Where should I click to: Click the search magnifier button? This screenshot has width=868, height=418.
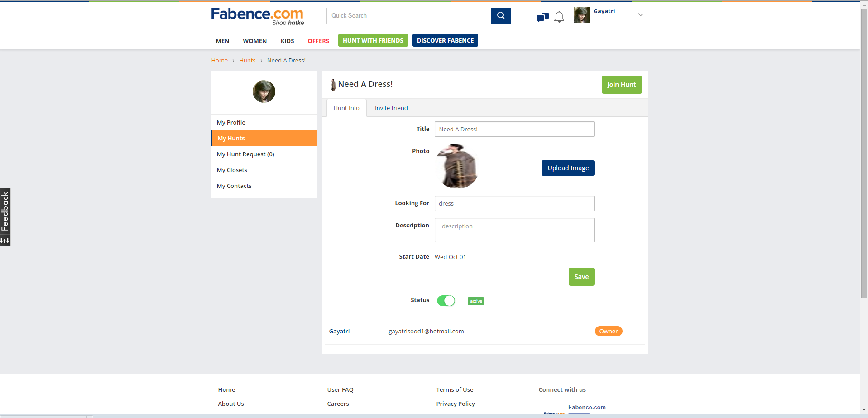[500, 16]
